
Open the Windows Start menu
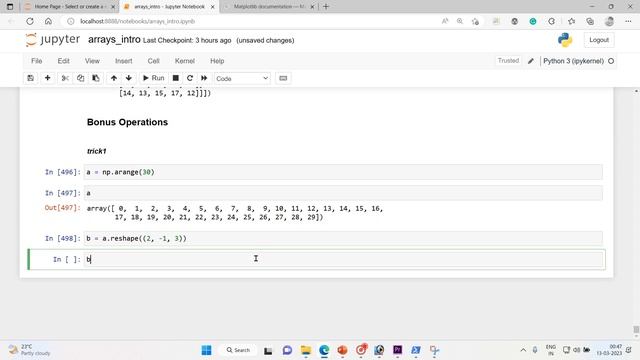[207, 350]
